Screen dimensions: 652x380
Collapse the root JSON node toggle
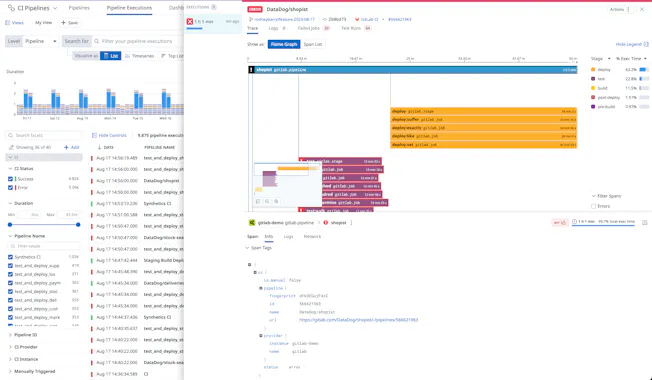click(249, 264)
